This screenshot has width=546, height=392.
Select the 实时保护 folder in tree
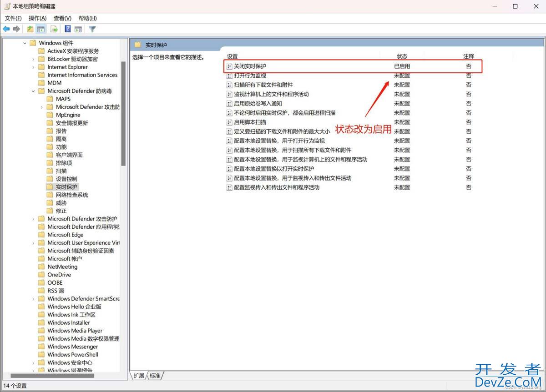(x=67, y=187)
